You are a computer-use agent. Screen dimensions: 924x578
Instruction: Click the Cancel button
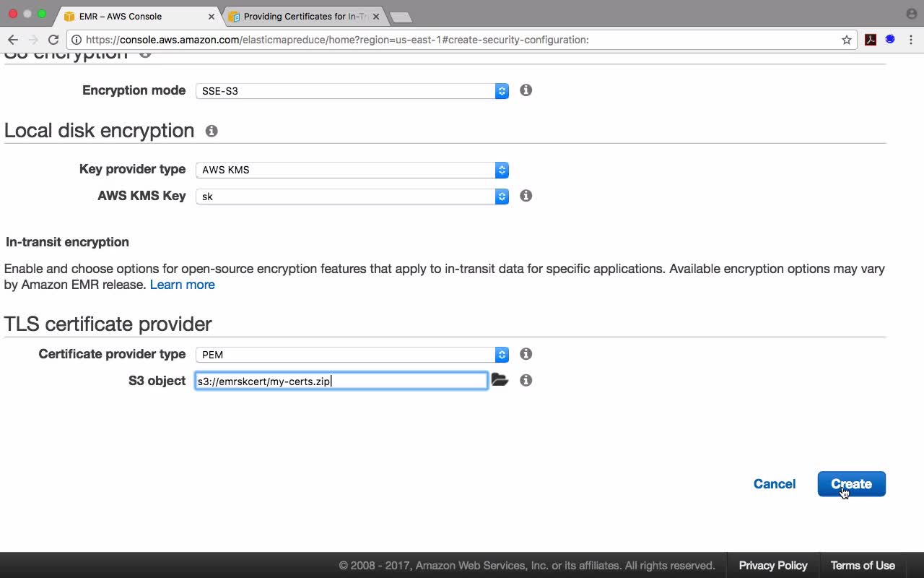coord(775,484)
